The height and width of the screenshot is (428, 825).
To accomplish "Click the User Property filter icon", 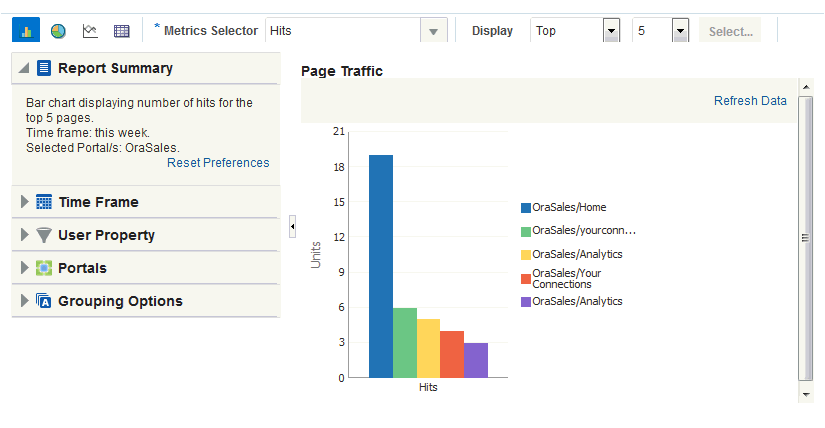I will (x=44, y=235).
